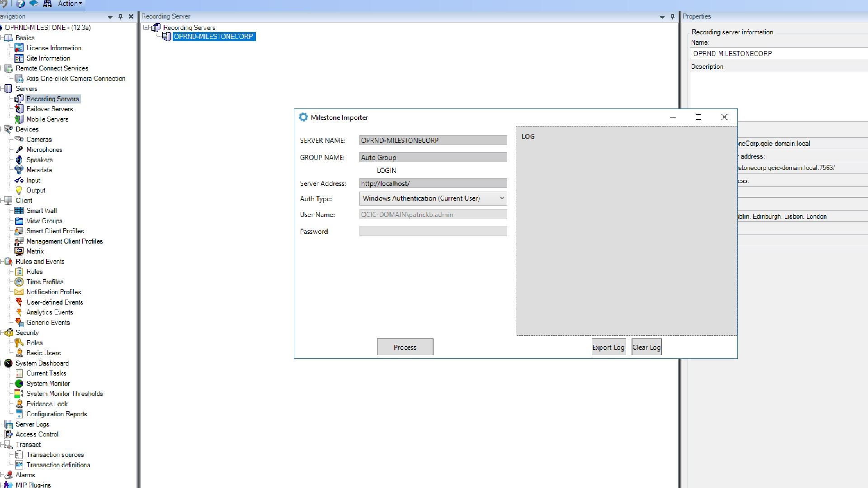Select the MIP Plug-ins node
Screen dimensions: 868x488
[x=33, y=485]
